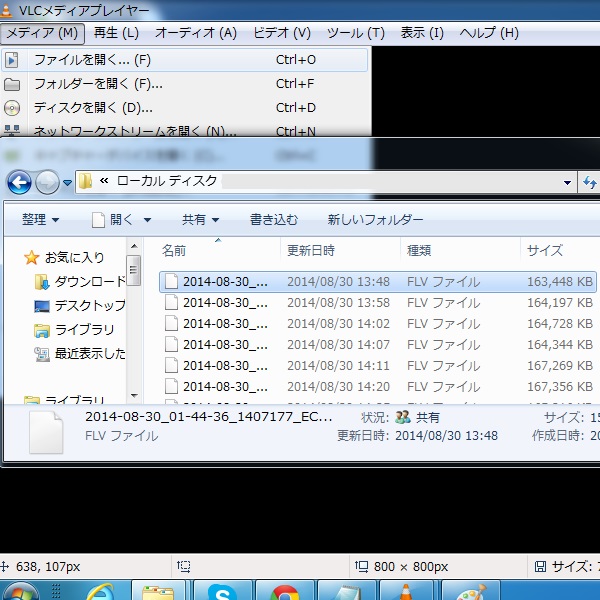This screenshot has height=600, width=600.
Task: Click the 開く toolbar button
Action: (112, 220)
